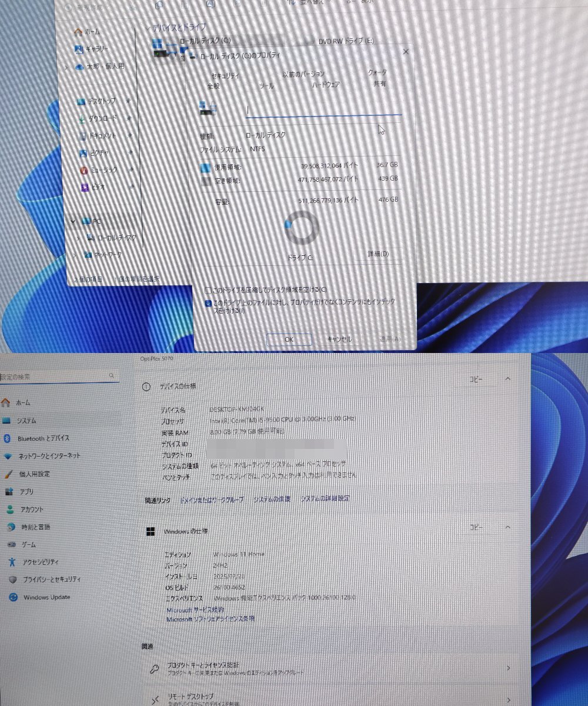Switch to ハードウェア tab

[x=325, y=85]
